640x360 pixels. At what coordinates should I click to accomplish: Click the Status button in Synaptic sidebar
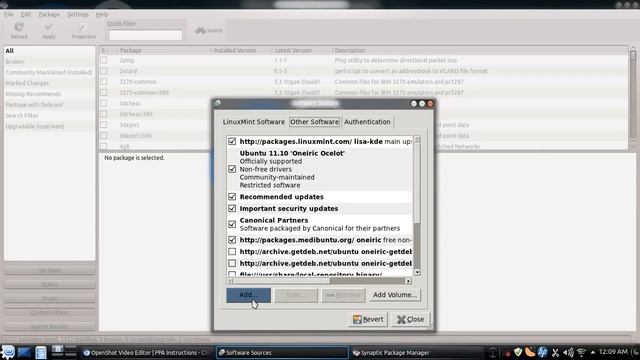(x=50, y=284)
